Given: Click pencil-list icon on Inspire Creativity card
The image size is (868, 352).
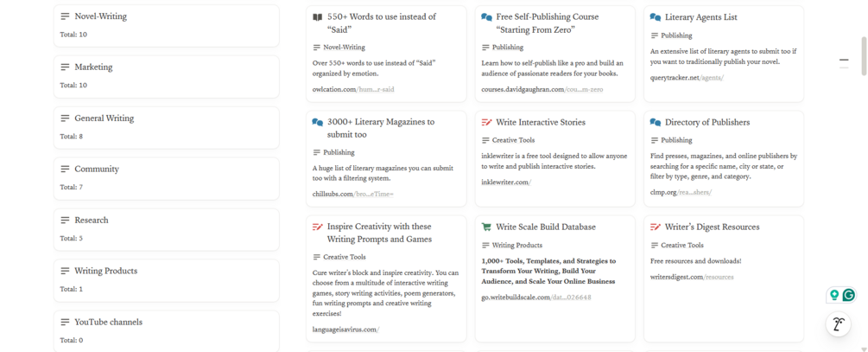Looking at the screenshot, I should [x=317, y=227].
